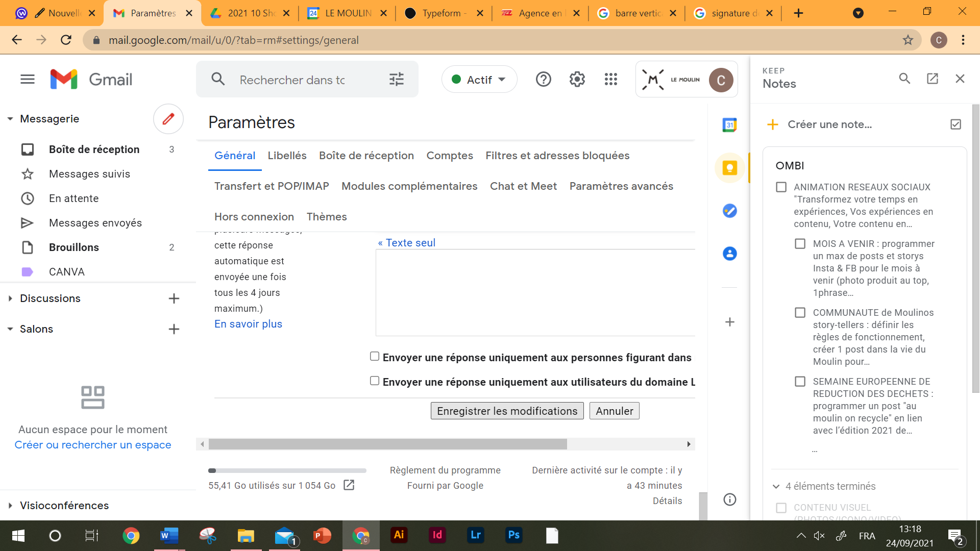Click the horizontal settings scrollbar
This screenshot has height=551, width=980.
point(388,444)
